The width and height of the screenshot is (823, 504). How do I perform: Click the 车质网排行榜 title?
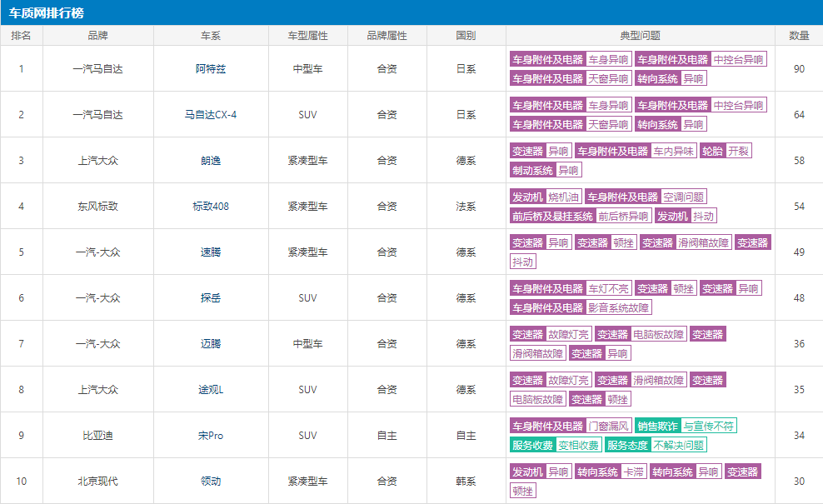tap(46, 12)
